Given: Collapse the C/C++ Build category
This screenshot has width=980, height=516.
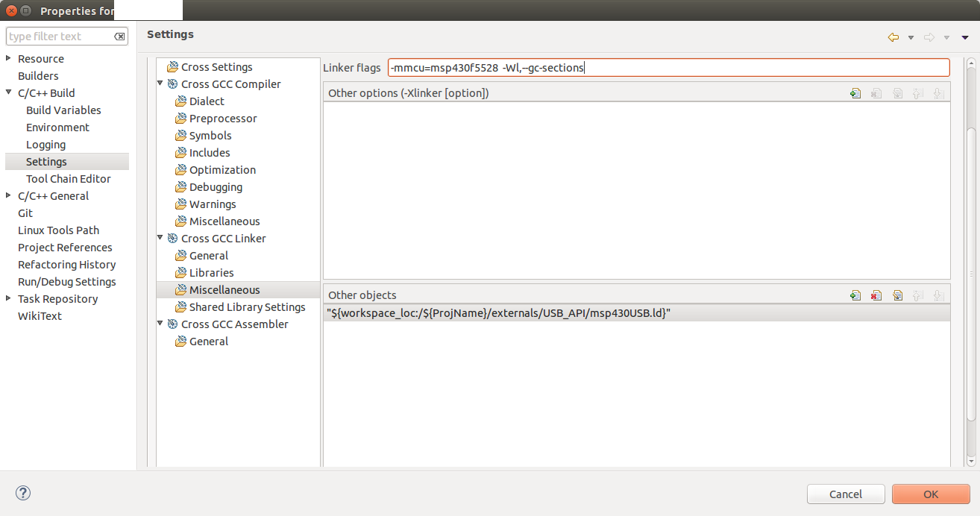Looking at the screenshot, I should tap(9, 92).
